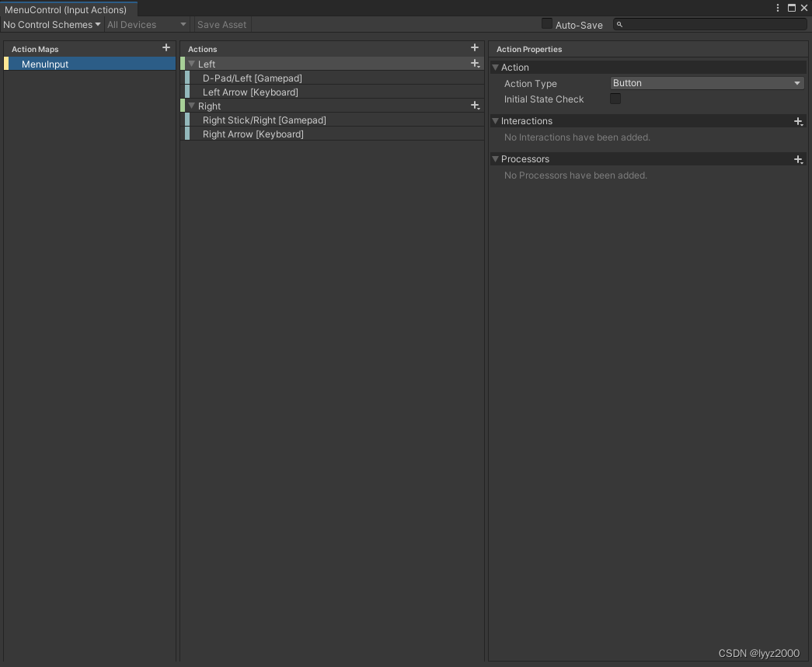This screenshot has height=667, width=812.
Task: Switch to the MenuControl (Input Actions) tab
Action: [68, 10]
